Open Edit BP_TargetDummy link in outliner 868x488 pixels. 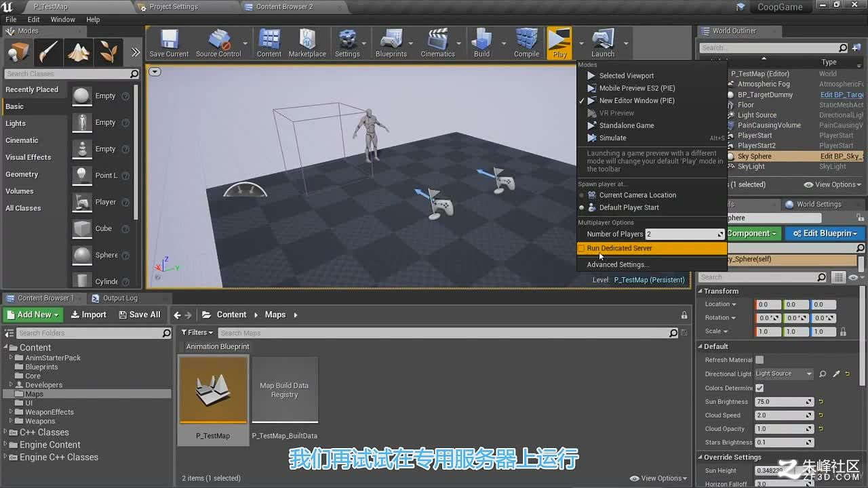point(841,95)
